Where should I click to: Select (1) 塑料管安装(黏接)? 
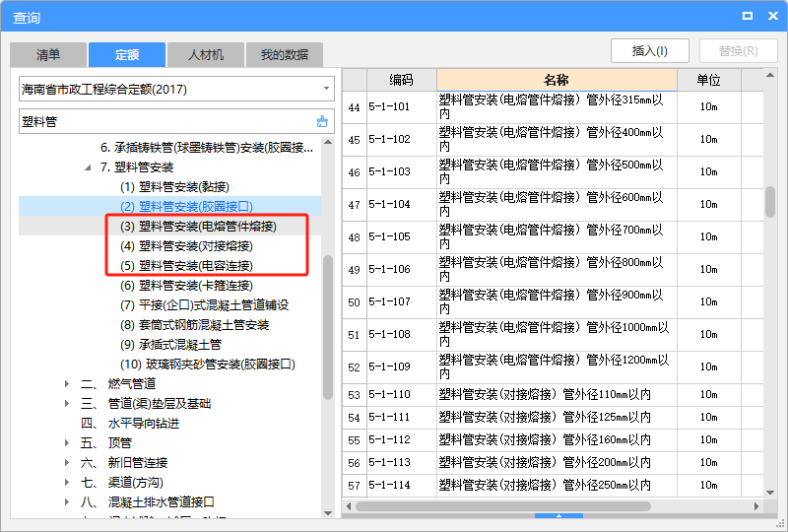tap(174, 187)
